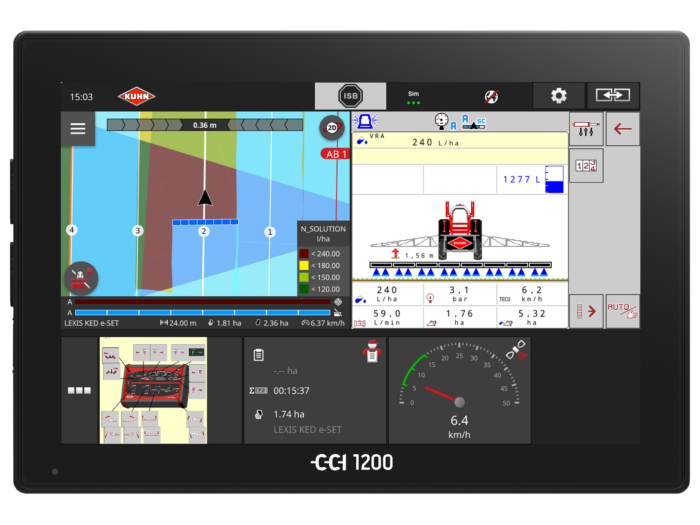Screen dimensions: 700x525
Task: Tap the blue section status bar
Action: pos(203,312)
